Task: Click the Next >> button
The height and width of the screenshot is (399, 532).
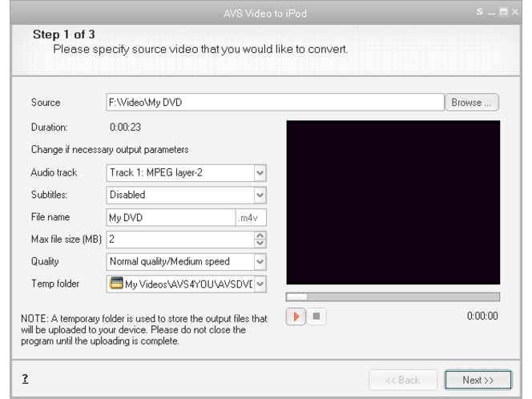Action: [478, 380]
